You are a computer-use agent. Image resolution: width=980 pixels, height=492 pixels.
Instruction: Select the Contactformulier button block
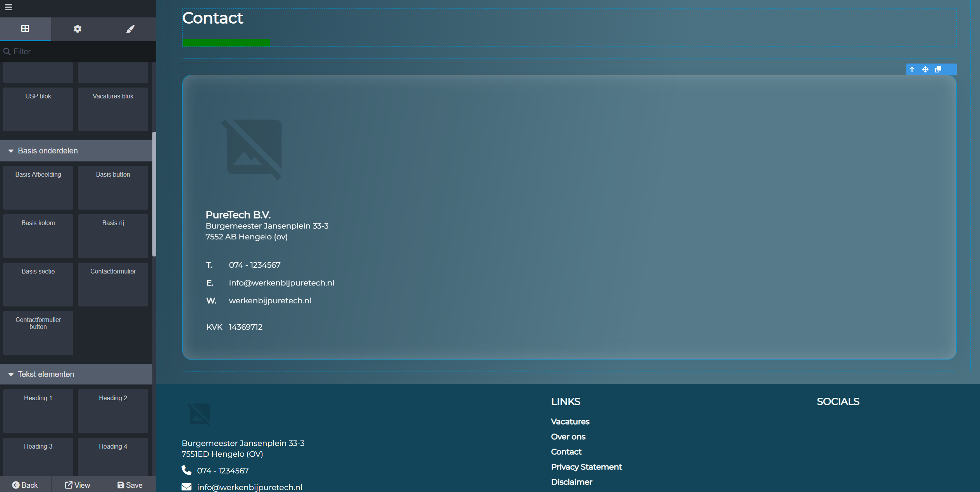click(38, 333)
